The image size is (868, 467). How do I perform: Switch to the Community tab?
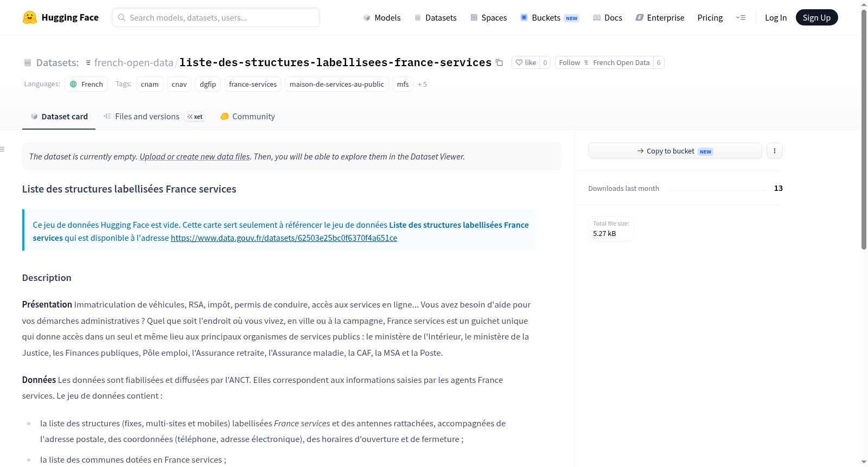tap(247, 117)
